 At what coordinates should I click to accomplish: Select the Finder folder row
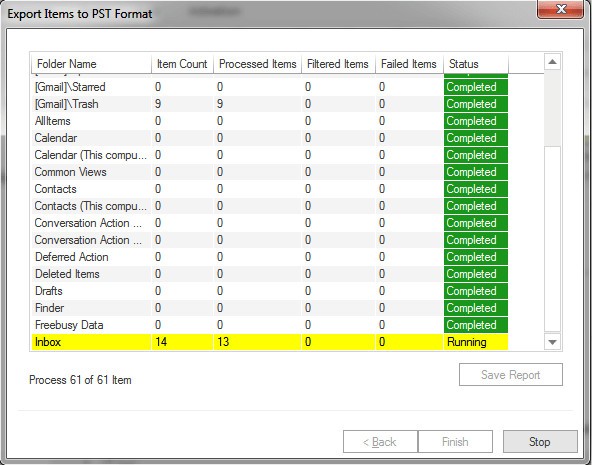pyautogui.click(x=270, y=308)
